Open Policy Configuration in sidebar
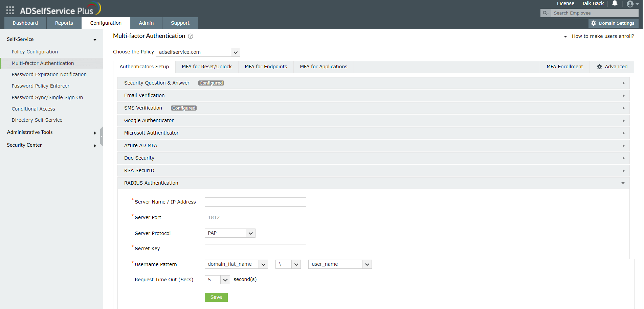The height and width of the screenshot is (309, 644). (35, 52)
